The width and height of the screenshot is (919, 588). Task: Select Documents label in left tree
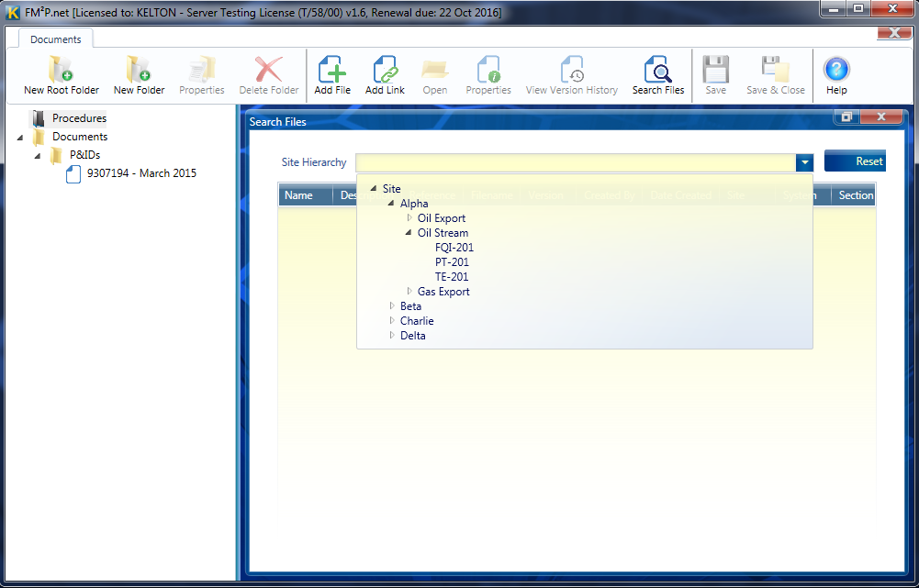pos(80,137)
